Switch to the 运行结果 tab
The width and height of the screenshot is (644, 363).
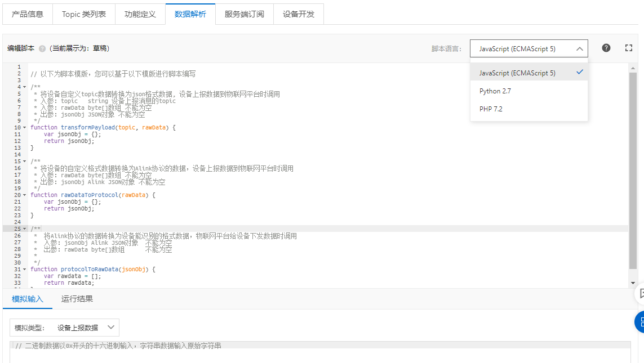tap(77, 299)
